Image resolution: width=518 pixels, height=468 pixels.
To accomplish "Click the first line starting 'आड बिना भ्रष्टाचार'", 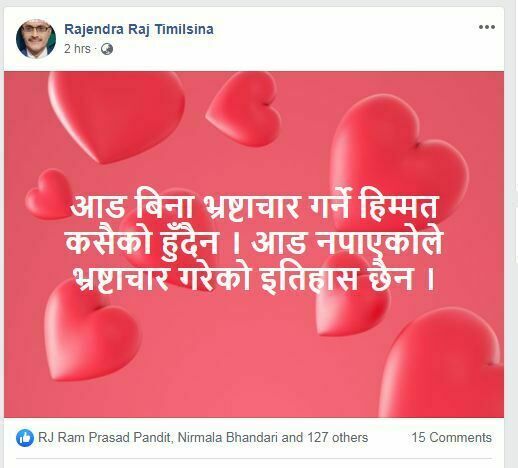I will [x=254, y=207].
